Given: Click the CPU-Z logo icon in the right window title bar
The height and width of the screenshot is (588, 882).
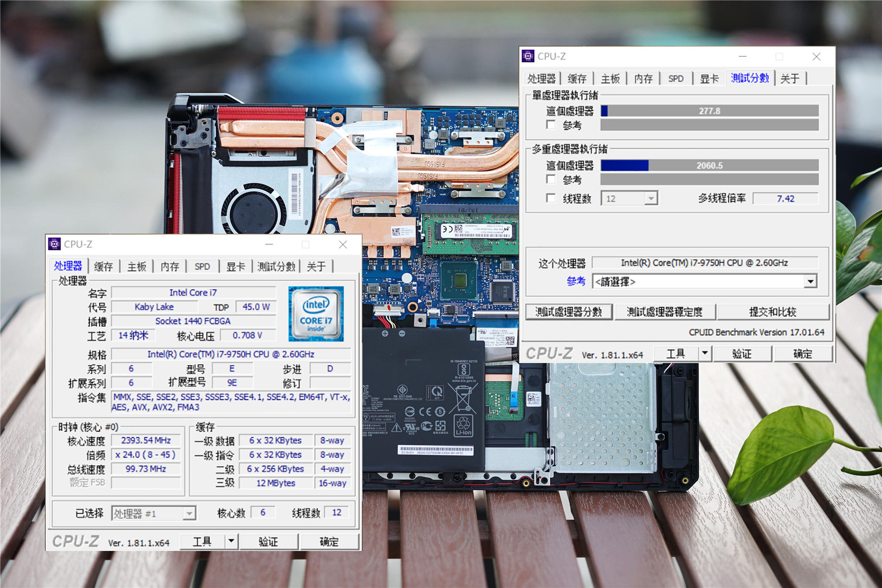Looking at the screenshot, I should click(528, 56).
